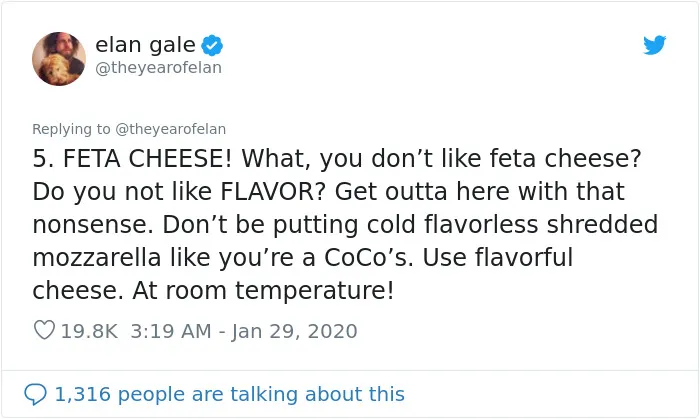Click the Twitter bird logo
This screenshot has width=700, height=419.
(x=654, y=45)
